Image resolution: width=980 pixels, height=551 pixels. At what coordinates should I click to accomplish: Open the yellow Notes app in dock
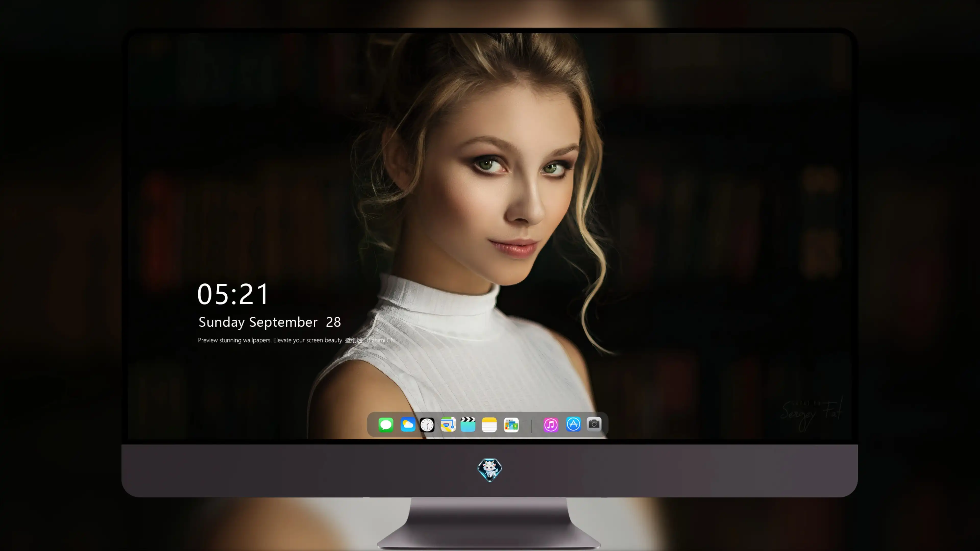tap(489, 424)
